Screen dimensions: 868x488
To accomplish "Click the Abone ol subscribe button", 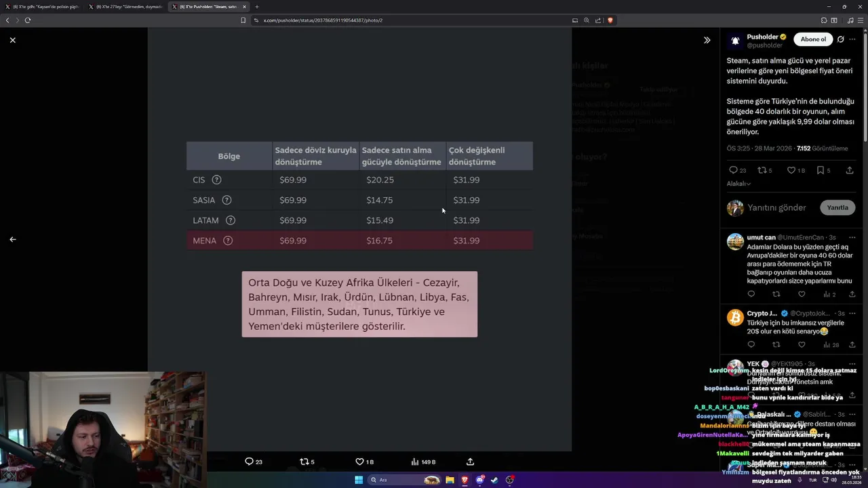I will (813, 39).
